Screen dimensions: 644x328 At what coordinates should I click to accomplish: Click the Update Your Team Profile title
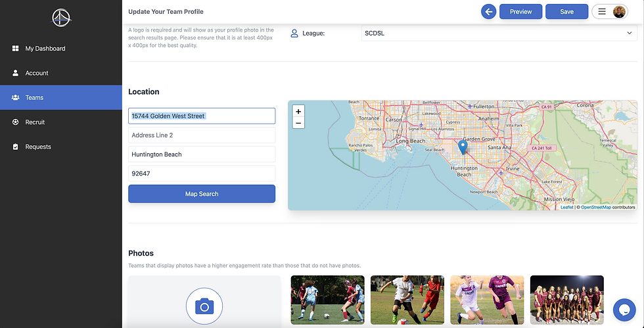coord(166,12)
